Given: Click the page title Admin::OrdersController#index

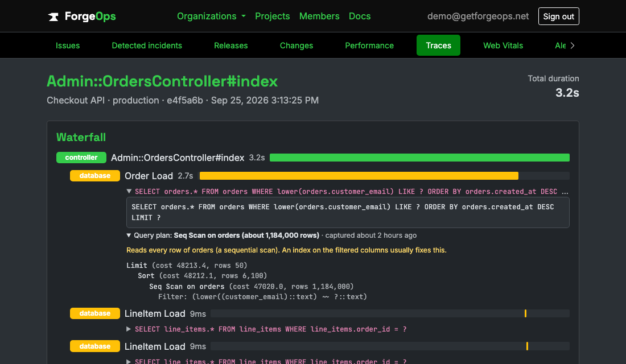Looking at the screenshot, I should (162, 81).
